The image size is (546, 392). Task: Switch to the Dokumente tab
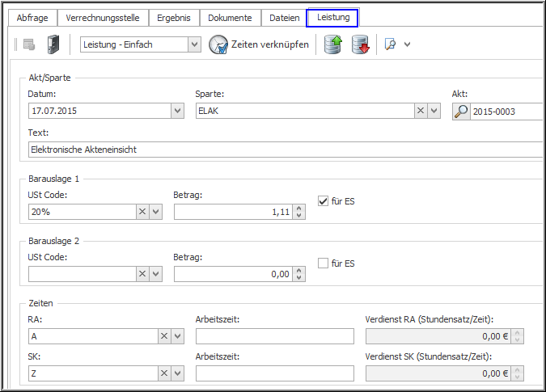230,18
